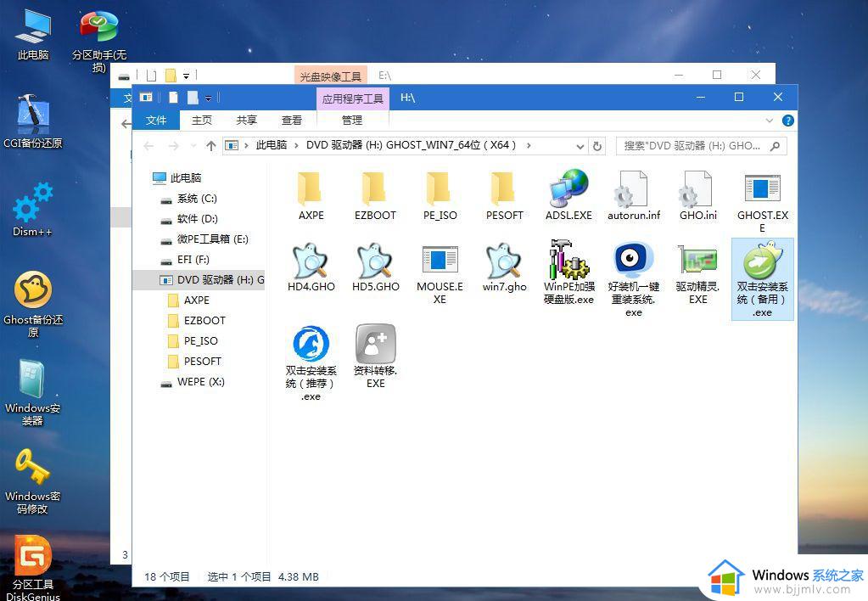Open explorer Help question mark icon
Image resolution: width=868 pixels, height=601 pixels.
point(787,121)
